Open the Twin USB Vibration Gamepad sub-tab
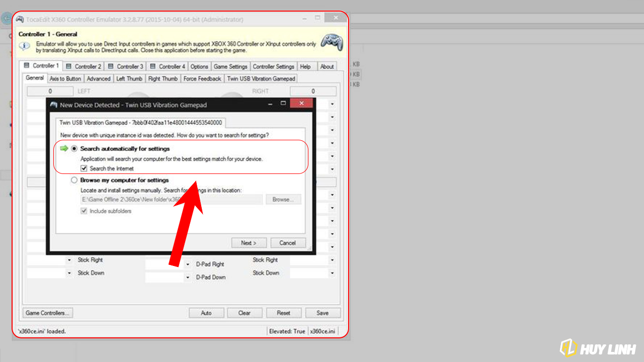 coord(261,78)
